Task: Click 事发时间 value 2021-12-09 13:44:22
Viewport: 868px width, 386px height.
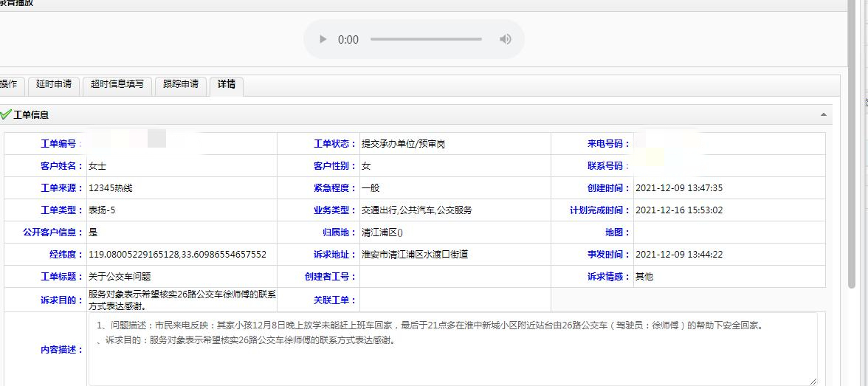Action: pos(679,255)
